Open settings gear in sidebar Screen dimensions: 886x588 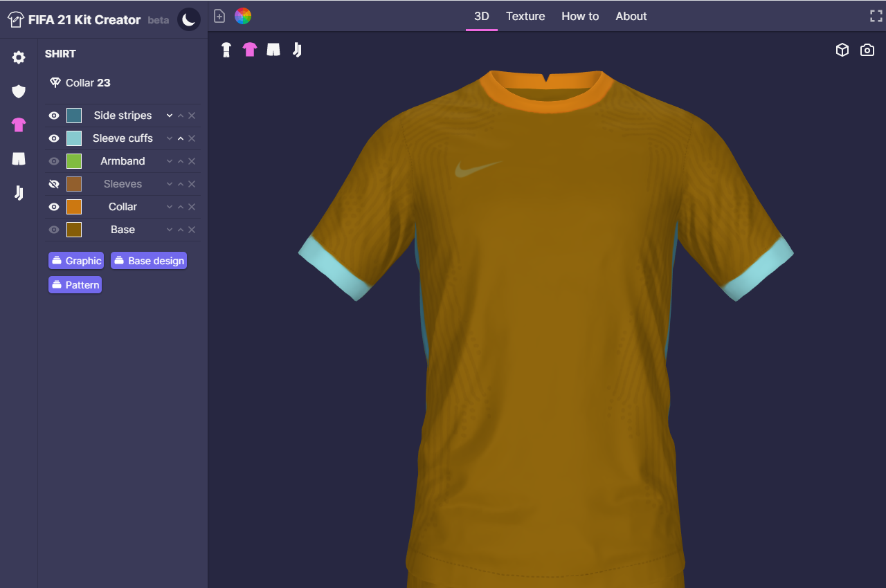pyautogui.click(x=19, y=57)
